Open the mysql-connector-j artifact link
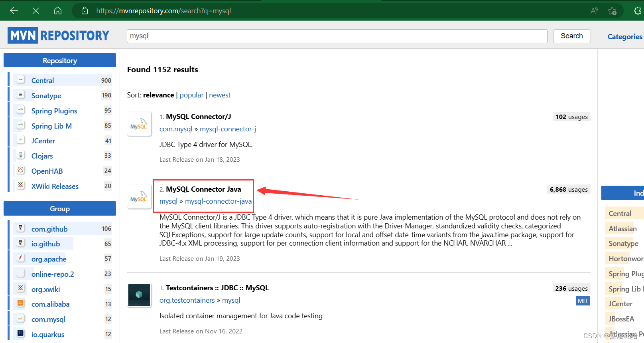 [228, 129]
